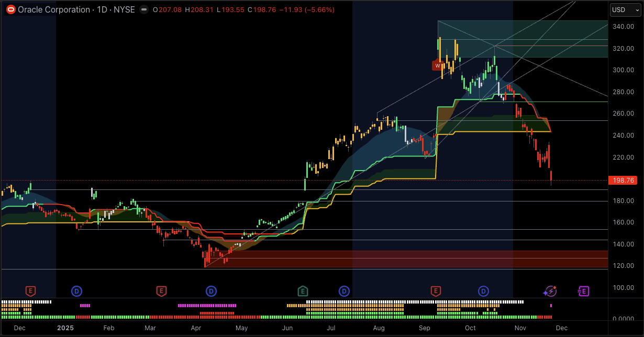Open the green E earnings badge under June

[x=303, y=291]
